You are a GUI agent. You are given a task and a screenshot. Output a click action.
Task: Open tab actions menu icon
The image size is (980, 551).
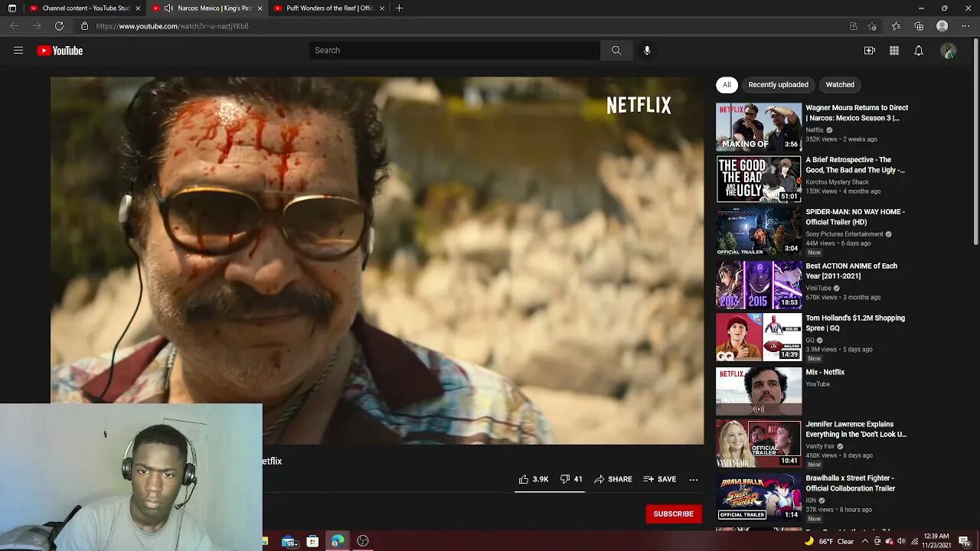pos(11,8)
